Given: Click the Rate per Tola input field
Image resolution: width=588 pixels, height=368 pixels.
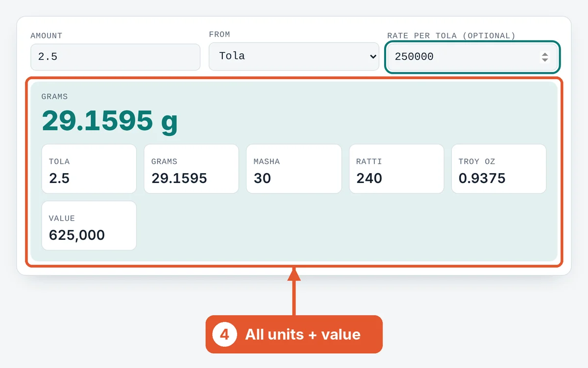Looking at the screenshot, I should (x=472, y=57).
